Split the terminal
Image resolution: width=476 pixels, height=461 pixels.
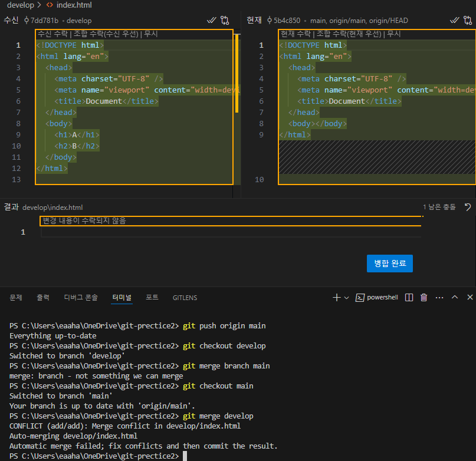[x=409, y=298]
